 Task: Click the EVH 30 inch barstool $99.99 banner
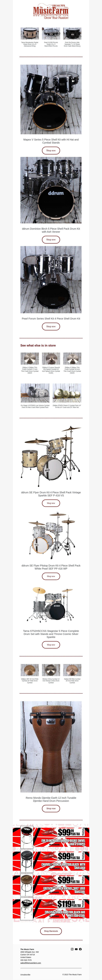51,837
